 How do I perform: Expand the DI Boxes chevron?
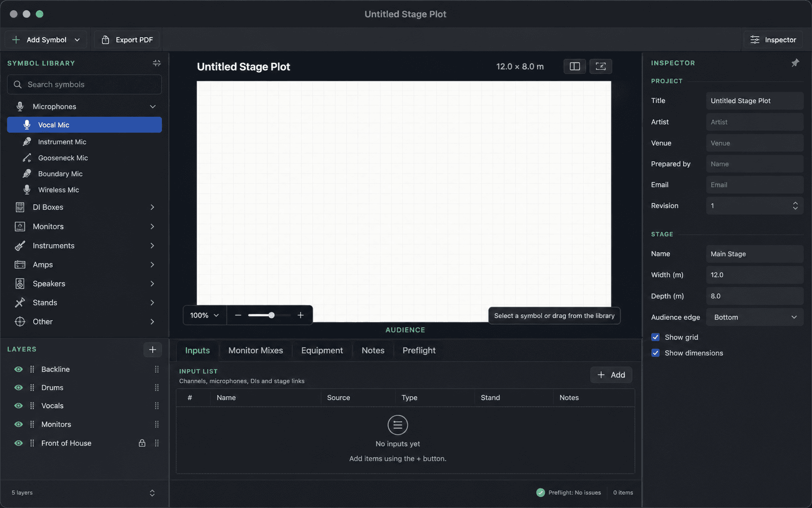(x=152, y=207)
